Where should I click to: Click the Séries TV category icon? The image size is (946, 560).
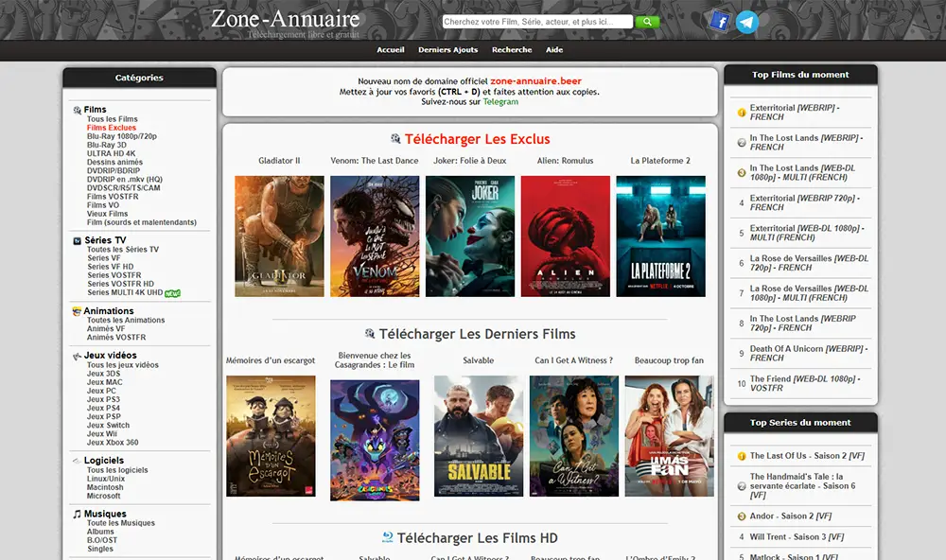(78, 241)
